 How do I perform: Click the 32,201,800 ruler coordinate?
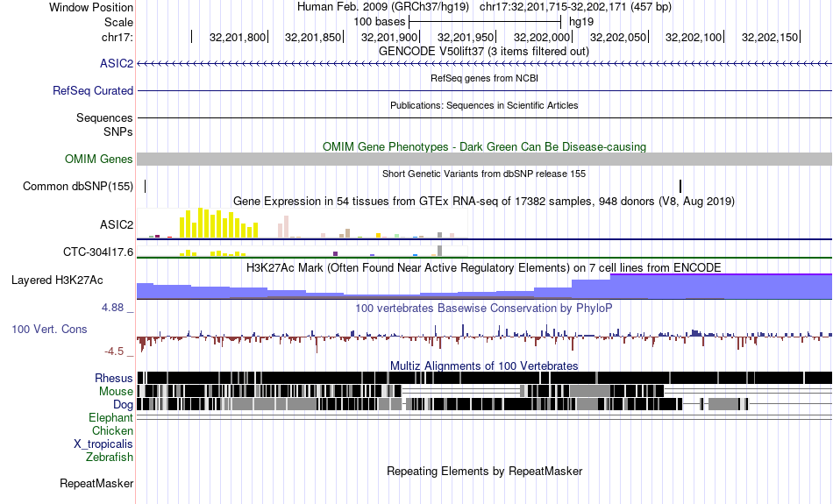238,37
